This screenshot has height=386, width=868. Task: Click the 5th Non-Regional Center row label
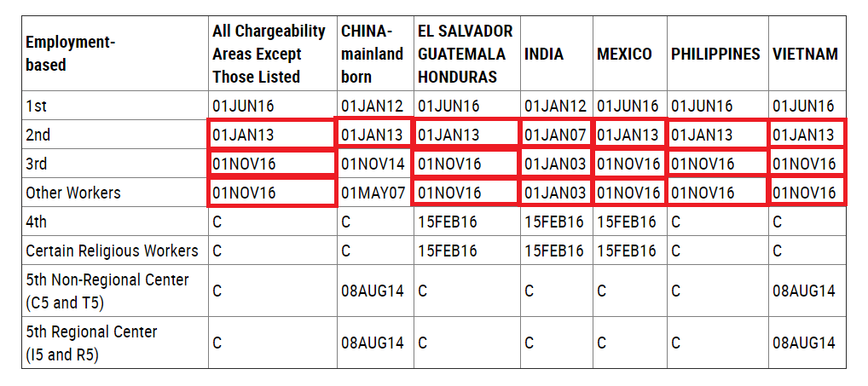pyautogui.click(x=107, y=291)
